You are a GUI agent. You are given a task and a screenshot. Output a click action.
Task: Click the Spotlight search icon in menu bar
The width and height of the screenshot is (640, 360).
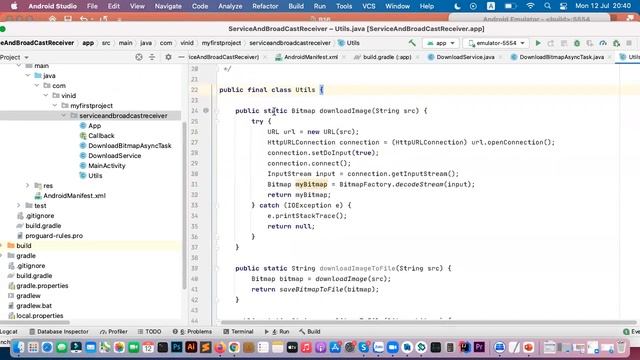tap(547, 6)
